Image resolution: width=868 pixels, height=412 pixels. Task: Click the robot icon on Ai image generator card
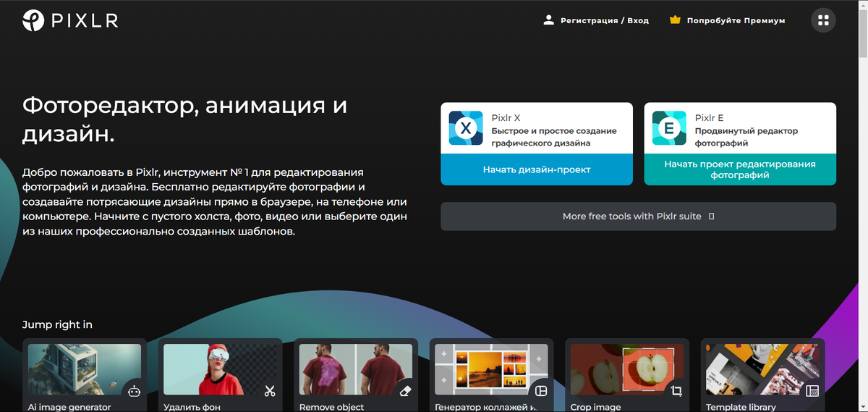pyautogui.click(x=134, y=391)
